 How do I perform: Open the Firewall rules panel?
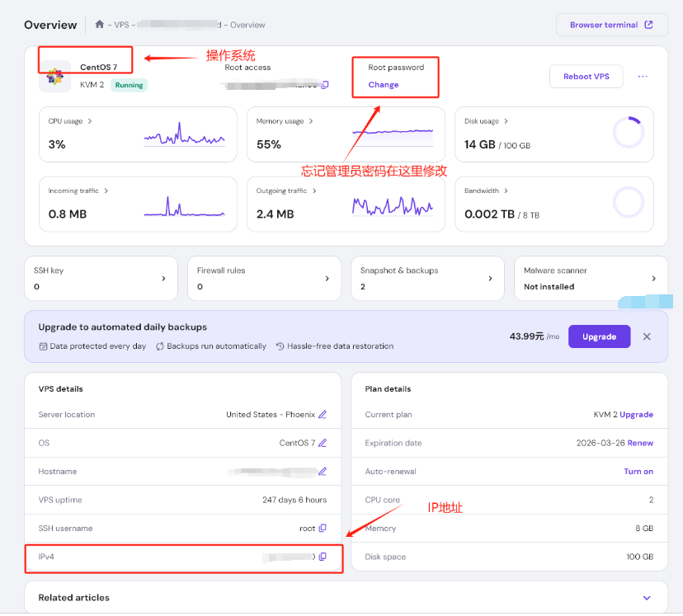click(264, 279)
